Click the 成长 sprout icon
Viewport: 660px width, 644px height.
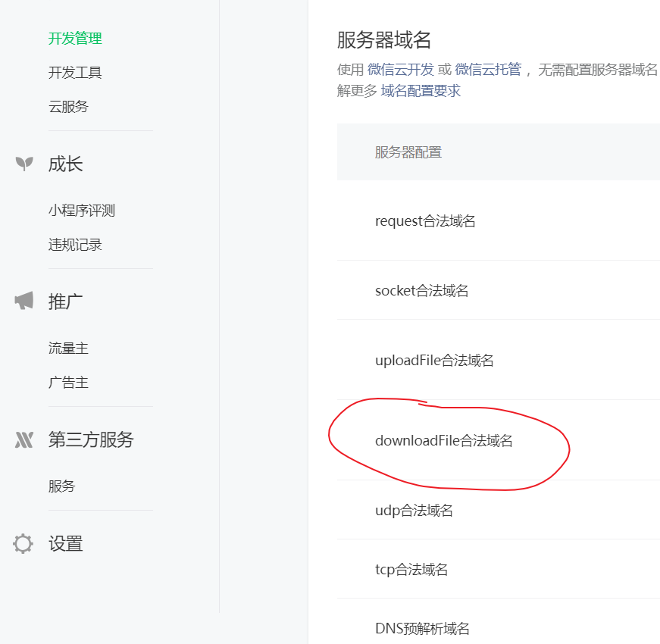[24, 164]
